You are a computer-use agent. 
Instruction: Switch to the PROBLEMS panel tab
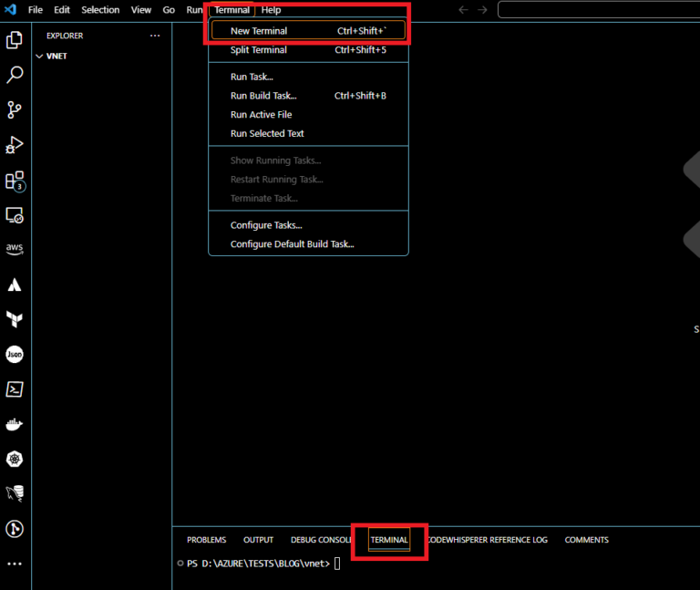coord(206,540)
